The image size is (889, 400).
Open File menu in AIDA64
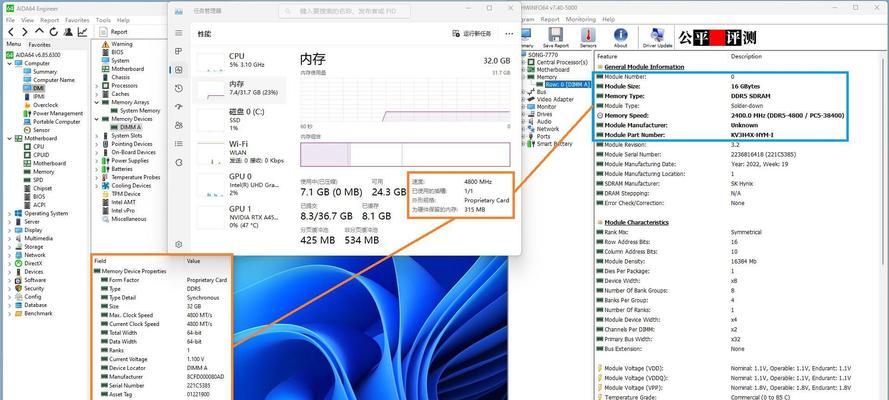(10, 20)
